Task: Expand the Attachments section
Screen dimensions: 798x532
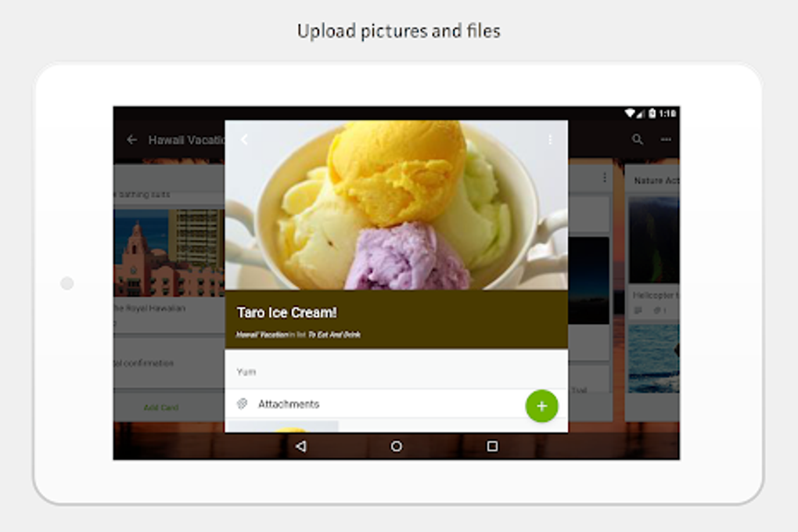Action: 289,404
